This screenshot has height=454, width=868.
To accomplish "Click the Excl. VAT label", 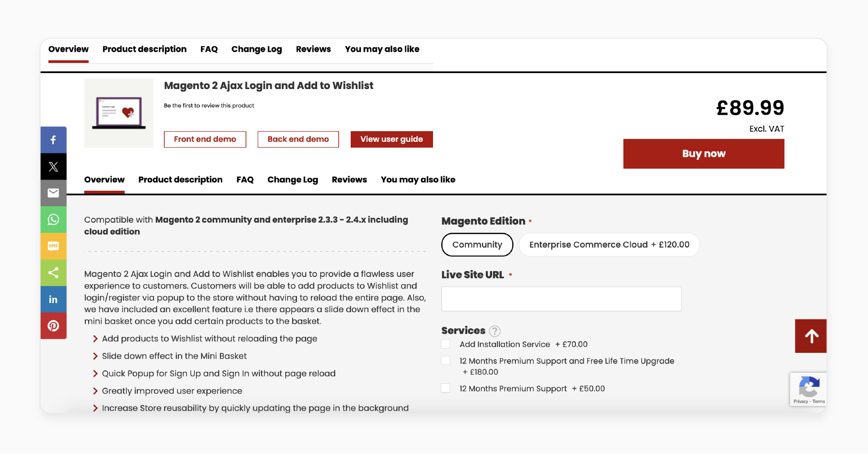I will pos(766,129).
